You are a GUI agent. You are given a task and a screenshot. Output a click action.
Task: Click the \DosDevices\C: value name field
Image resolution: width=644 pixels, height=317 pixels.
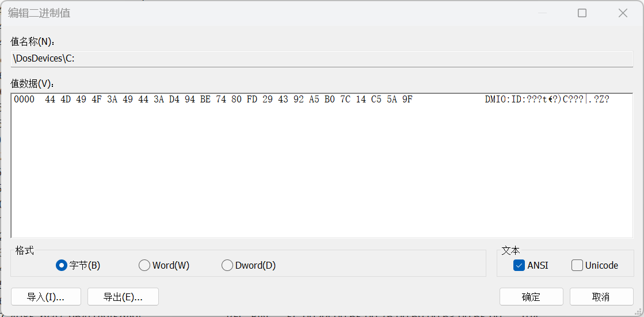(x=322, y=58)
